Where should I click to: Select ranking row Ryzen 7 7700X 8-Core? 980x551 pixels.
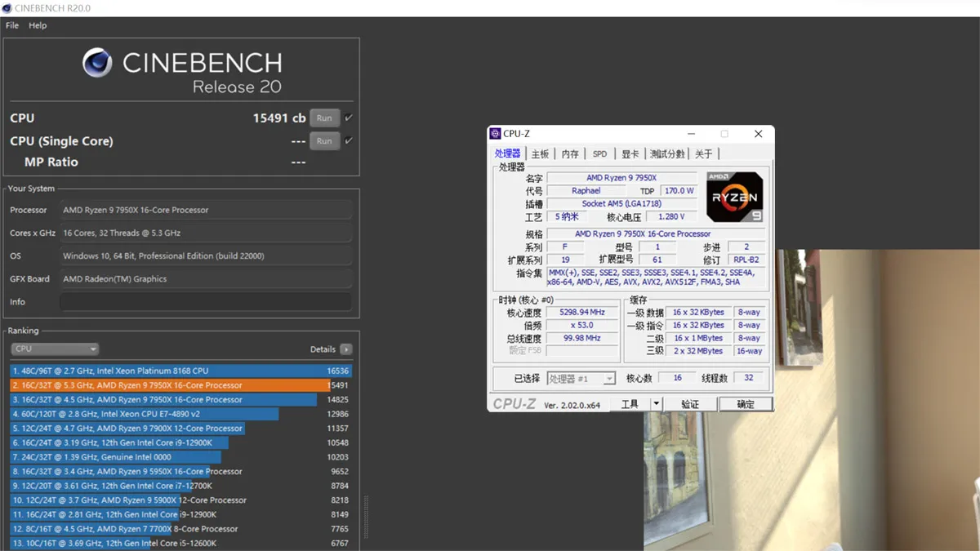pos(181,529)
